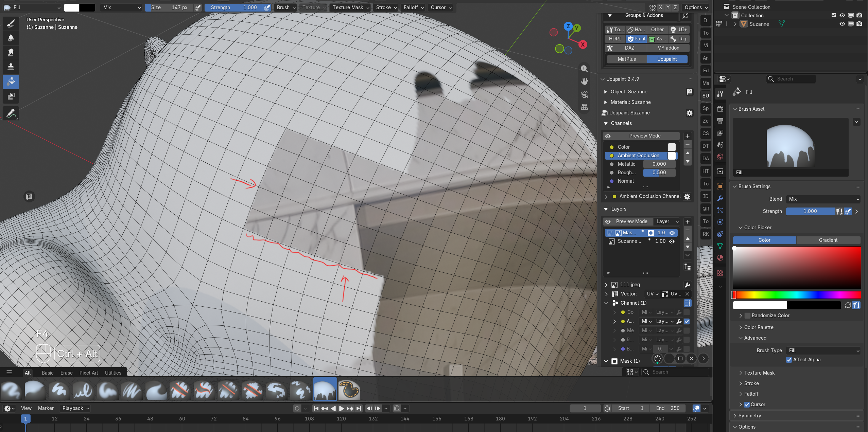Image resolution: width=868 pixels, height=432 pixels.
Task: Select the Clone stamp tool
Action: 11,67
